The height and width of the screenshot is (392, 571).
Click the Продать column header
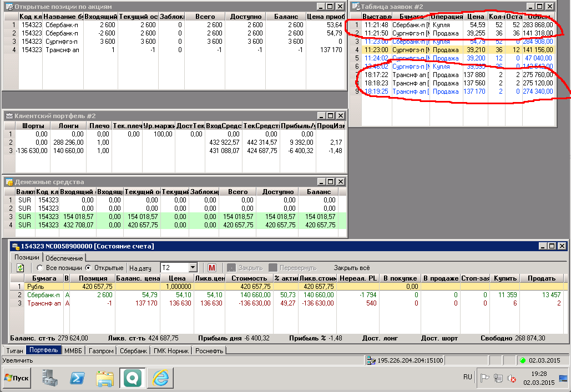coord(542,278)
